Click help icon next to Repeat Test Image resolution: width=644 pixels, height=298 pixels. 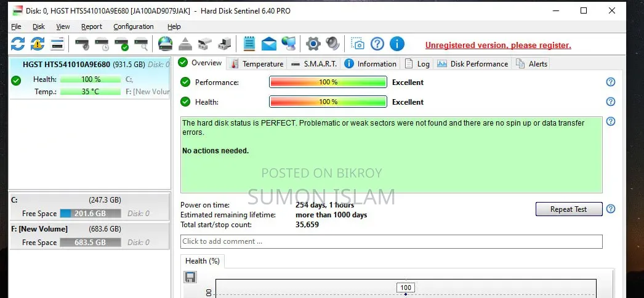point(611,209)
